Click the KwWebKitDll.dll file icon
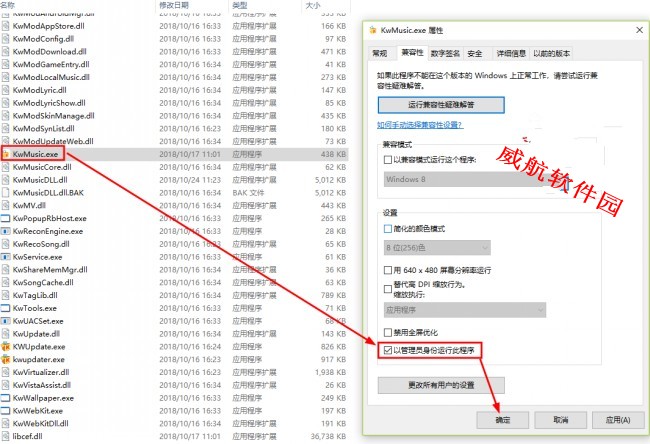Screen dimensions: 650x444 5,424
